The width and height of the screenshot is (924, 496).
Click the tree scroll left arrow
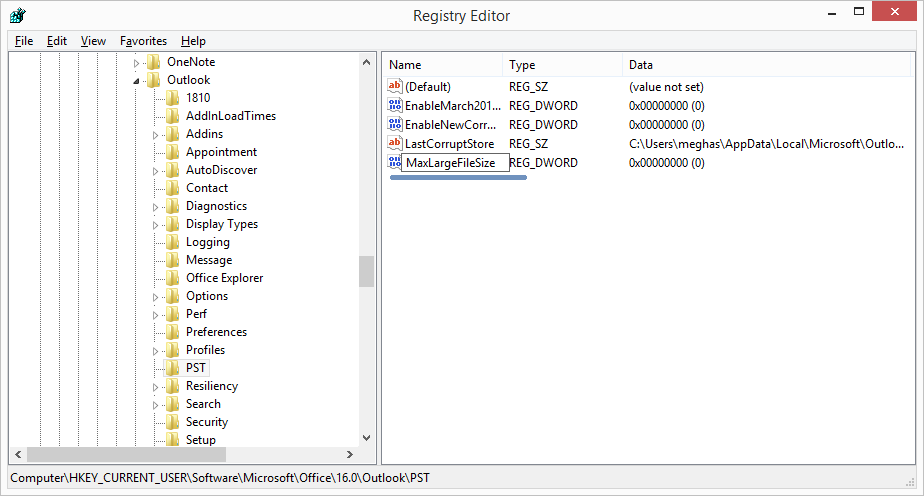[x=18, y=454]
